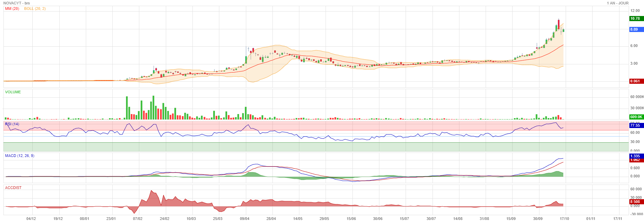
Task: Click the highest red candlestick at the peak
Action: (559, 24)
